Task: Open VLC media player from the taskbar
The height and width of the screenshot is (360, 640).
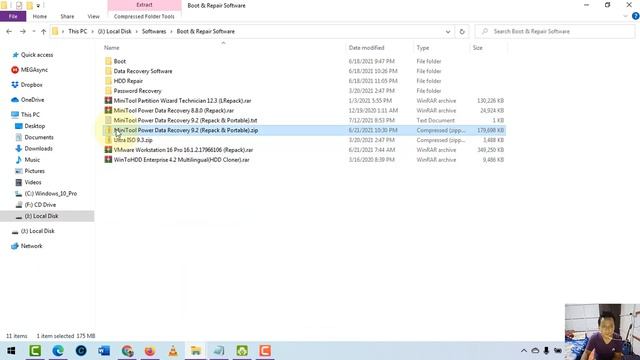Action: click(173, 351)
